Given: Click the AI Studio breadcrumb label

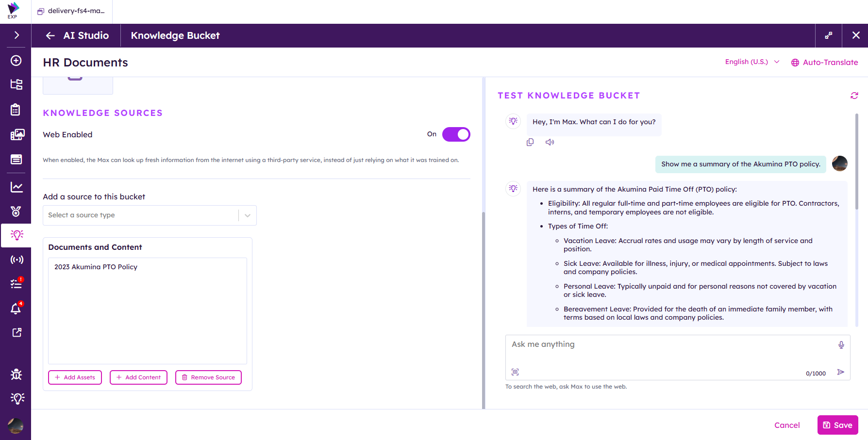Looking at the screenshot, I should click(86, 35).
